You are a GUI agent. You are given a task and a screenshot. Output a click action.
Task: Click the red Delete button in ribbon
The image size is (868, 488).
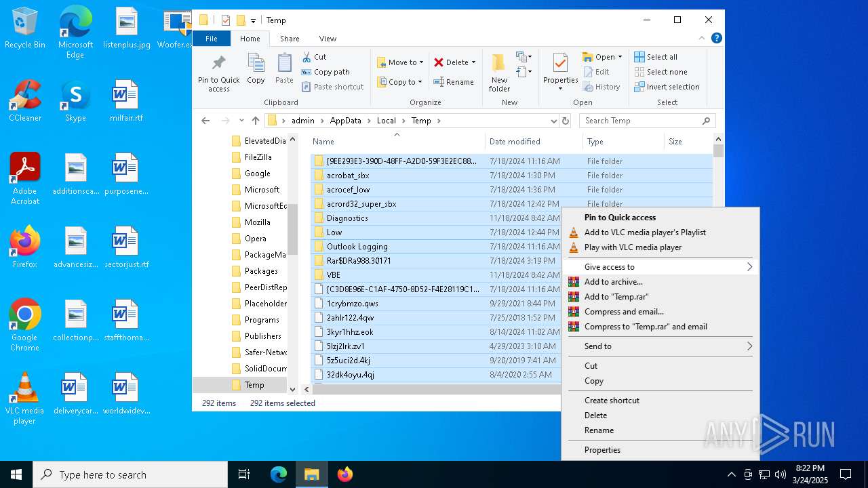pos(454,62)
